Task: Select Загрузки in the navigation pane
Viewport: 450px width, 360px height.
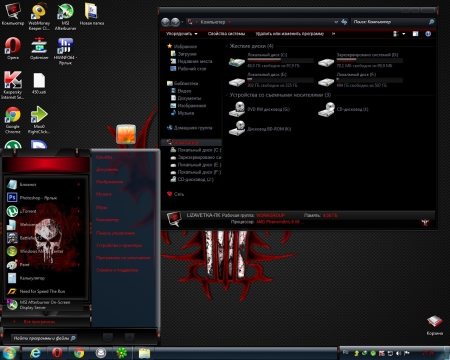Action: (x=184, y=54)
